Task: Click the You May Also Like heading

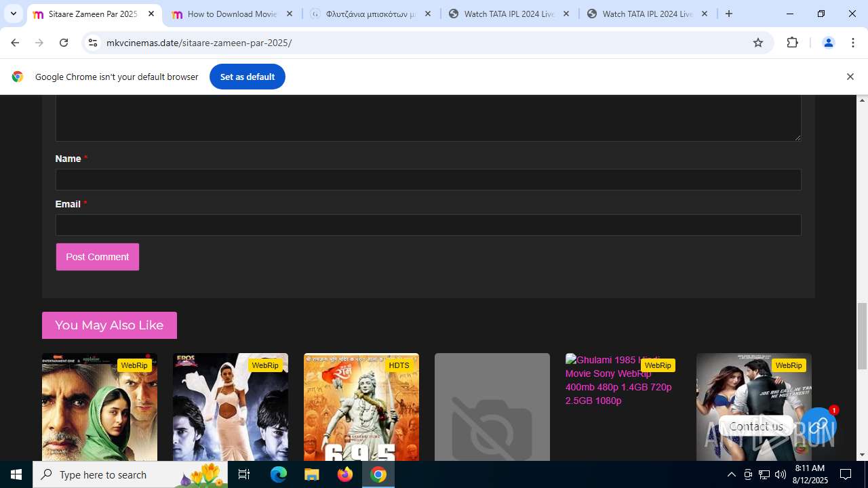Action: coord(109,325)
